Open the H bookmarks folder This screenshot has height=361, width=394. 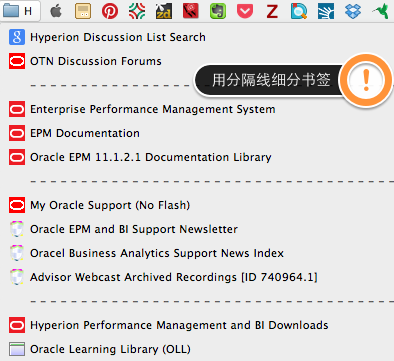coord(19,11)
